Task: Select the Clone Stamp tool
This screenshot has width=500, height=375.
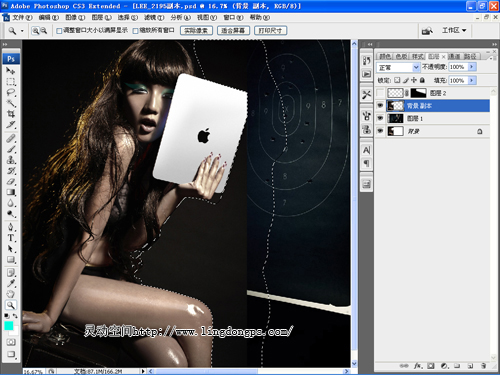Action: [11, 160]
